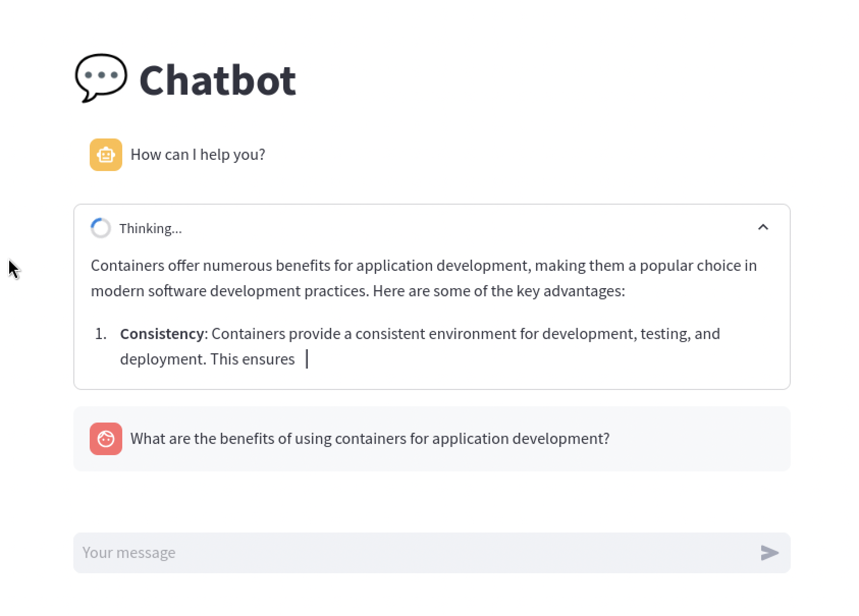The width and height of the screenshot is (859, 616).
Task: Click the loading spinner next to Thinking
Action: [101, 228]
